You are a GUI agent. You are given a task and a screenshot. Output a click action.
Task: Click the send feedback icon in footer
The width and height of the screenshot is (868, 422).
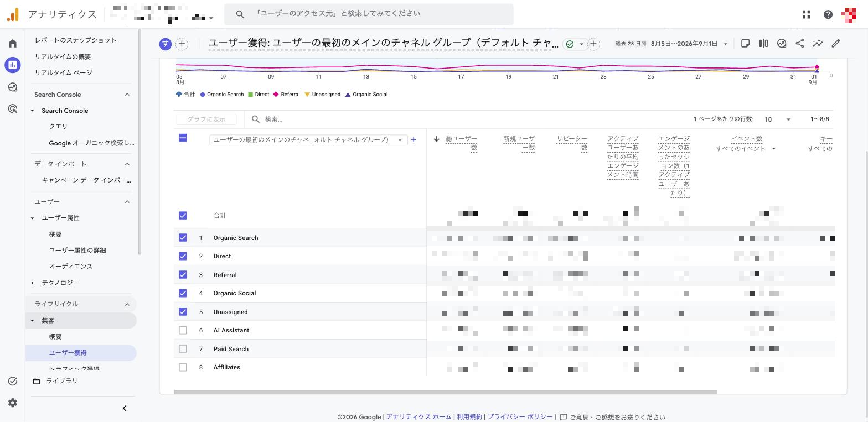(564, 417)
